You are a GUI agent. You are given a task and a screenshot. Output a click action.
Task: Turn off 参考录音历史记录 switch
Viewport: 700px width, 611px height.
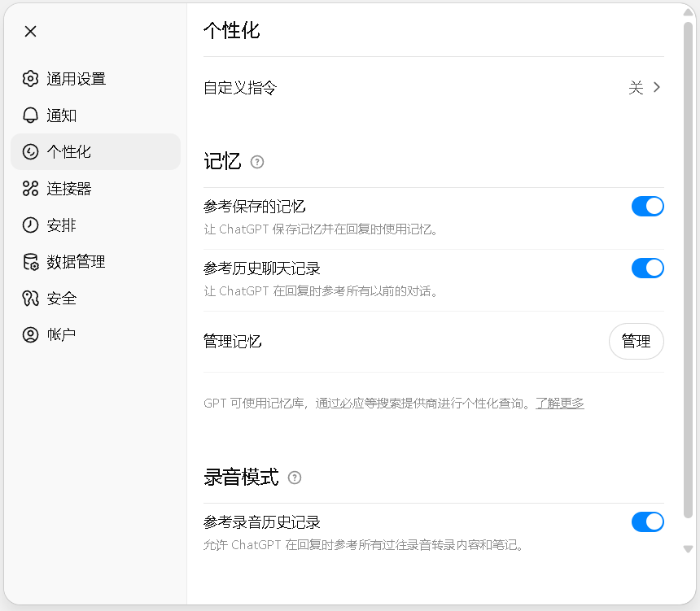click(x=647, y=522)
